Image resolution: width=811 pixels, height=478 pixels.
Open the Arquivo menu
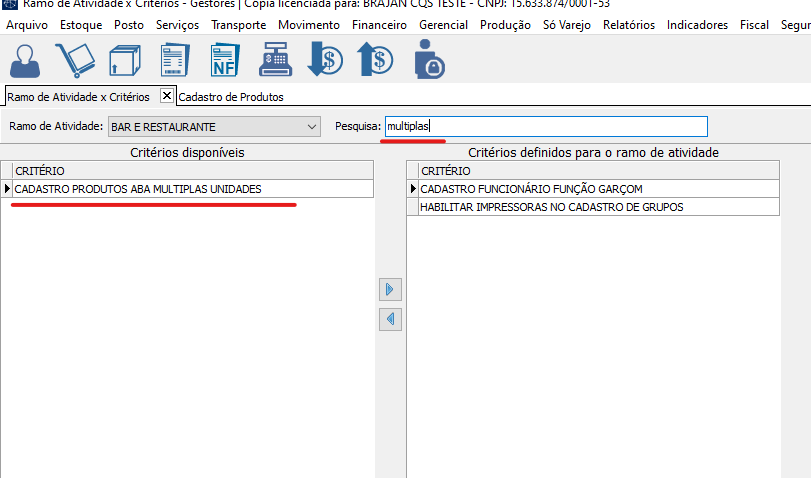[x=27, y=25]
